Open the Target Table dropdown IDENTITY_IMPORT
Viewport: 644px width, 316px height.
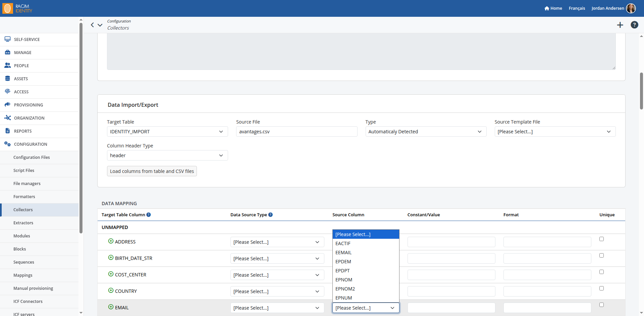(167, 132)
